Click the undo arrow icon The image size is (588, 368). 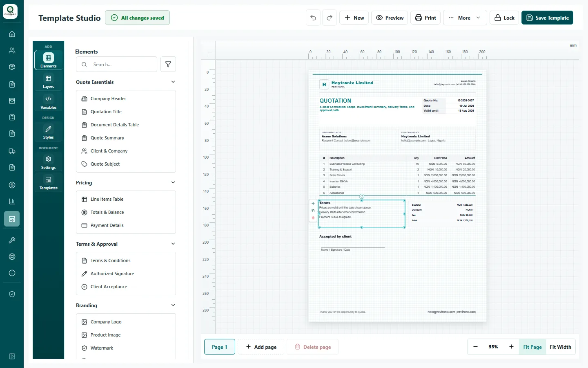coord(313,18)
